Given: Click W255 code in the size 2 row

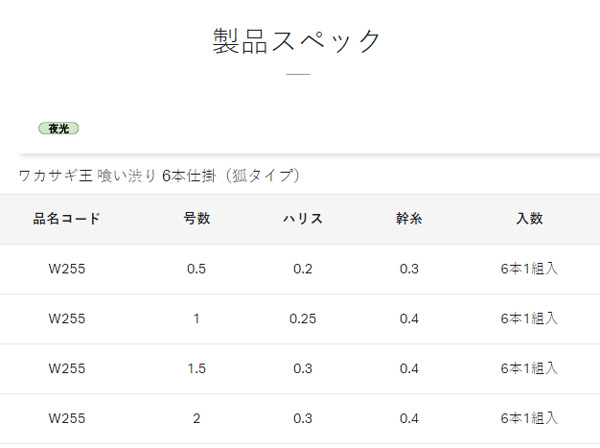Looking at the screenshot, I should pyautogui.click(x=67, y=418).
